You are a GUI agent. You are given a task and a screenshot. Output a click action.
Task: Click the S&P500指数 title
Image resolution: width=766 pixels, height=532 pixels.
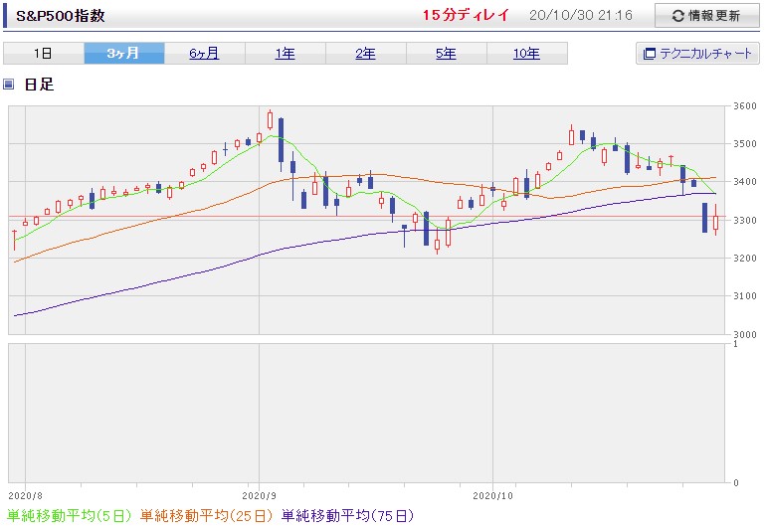61,16
